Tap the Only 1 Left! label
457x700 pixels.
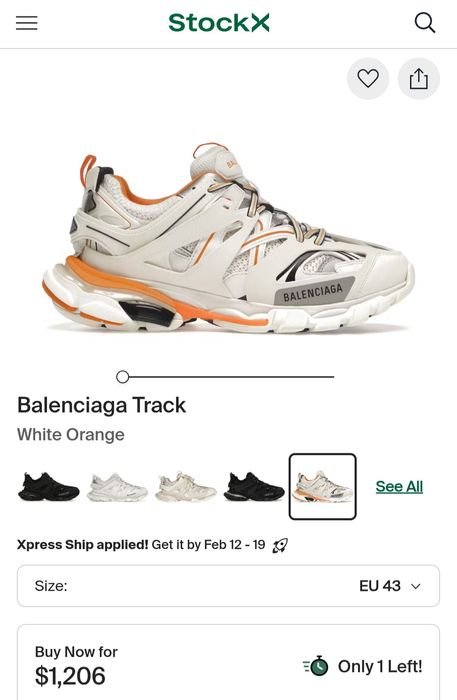coord(380,667)
